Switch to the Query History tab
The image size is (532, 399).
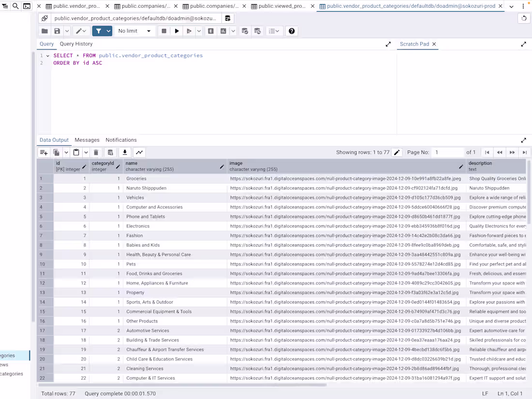(x=76, y=44)
